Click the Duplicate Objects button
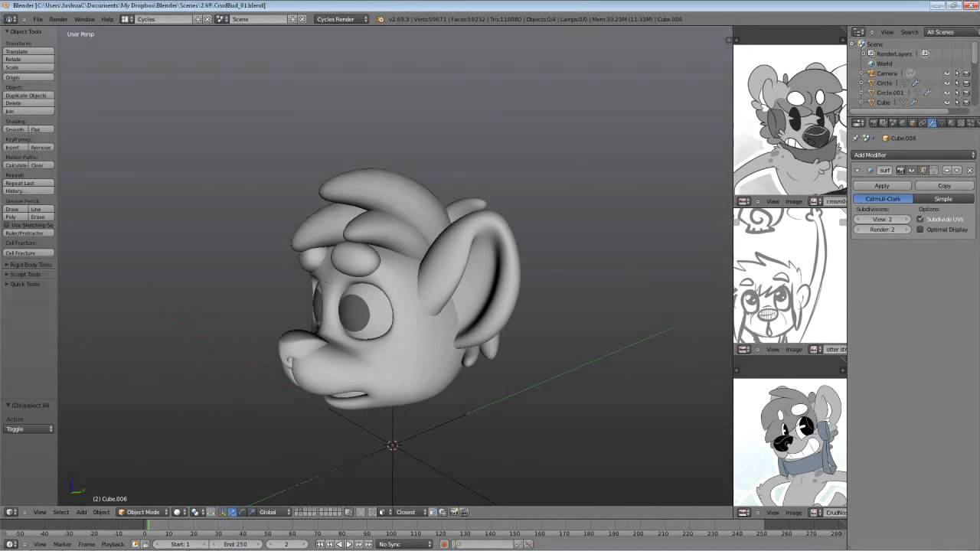 28,96
